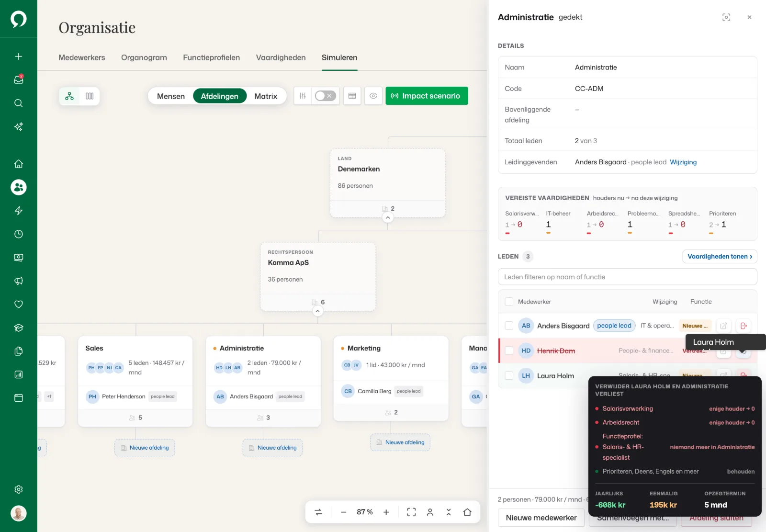Select the tree layout view icon
The image size is (766, 532).
[x=69, y=96]
